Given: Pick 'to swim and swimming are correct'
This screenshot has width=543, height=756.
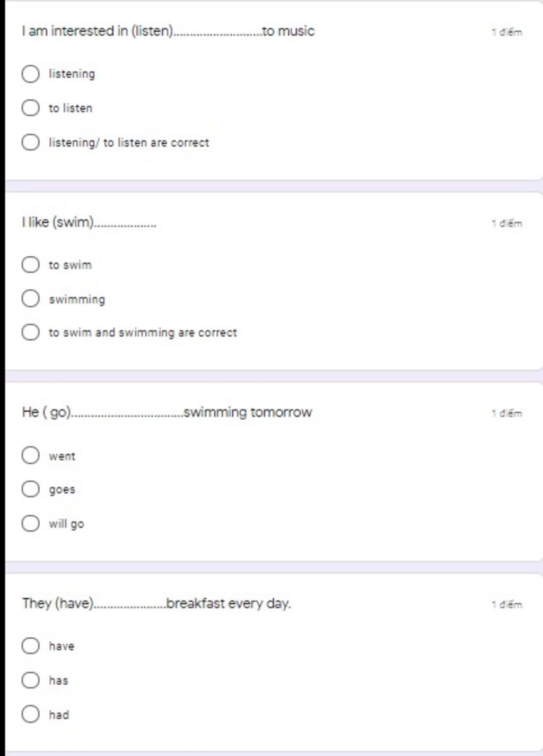Looking at the screenshot, I should (31, 332).
